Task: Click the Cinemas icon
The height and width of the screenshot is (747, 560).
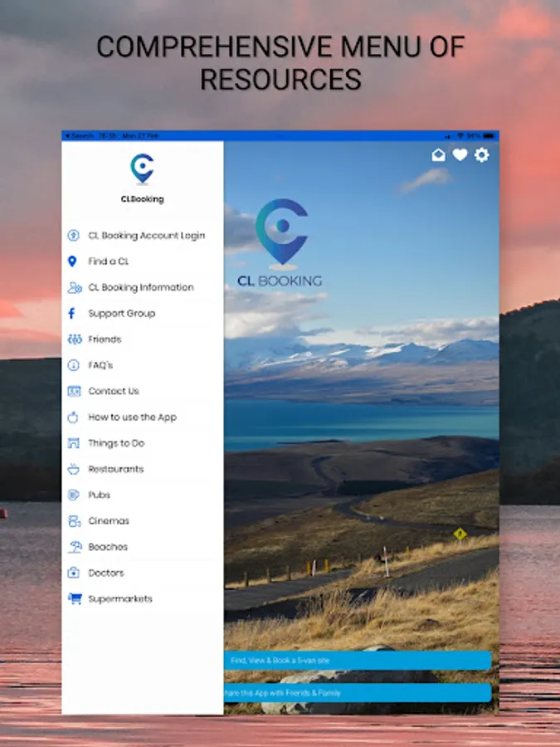Action: pyautogui.click(x=74, y=521)
